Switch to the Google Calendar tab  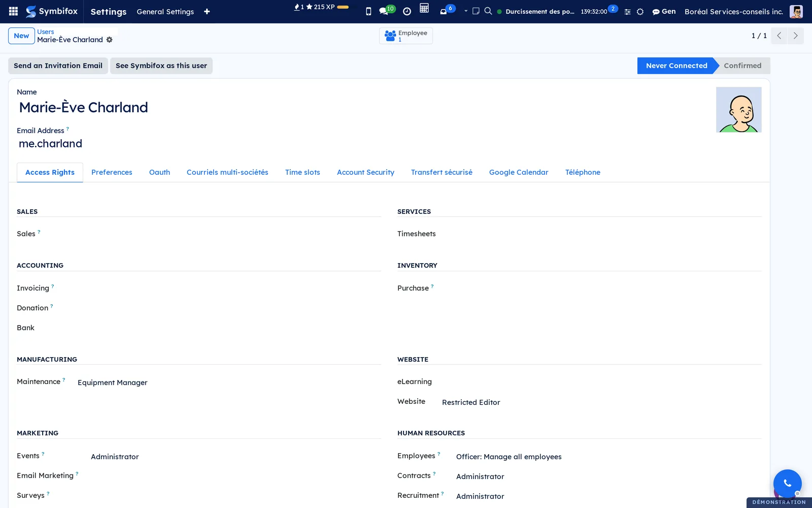click(519, 172)
